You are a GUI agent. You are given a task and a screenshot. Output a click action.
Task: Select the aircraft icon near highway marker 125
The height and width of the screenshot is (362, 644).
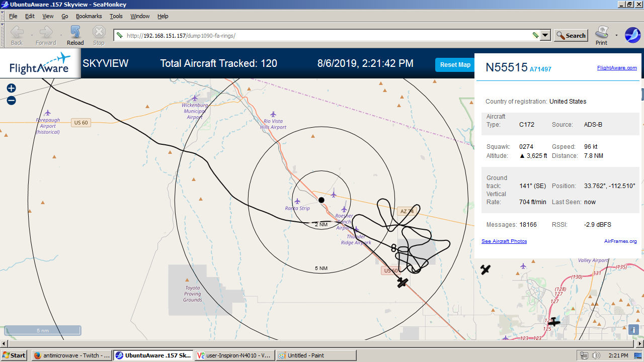point(553,322)
